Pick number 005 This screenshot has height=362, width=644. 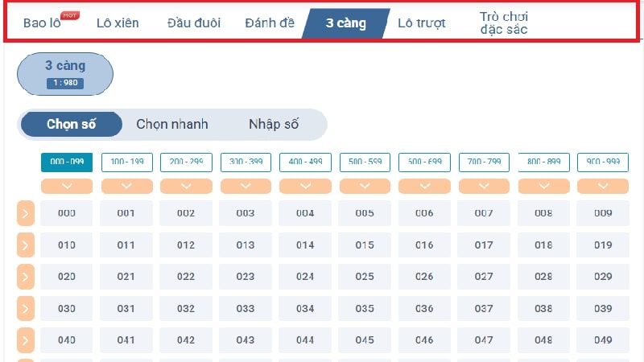[365, 213]
